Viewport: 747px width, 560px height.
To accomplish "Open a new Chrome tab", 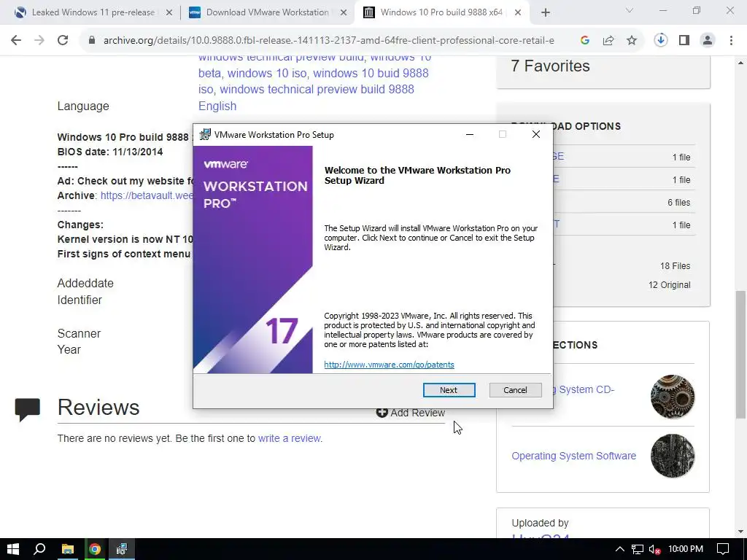I will click(546, 13).
